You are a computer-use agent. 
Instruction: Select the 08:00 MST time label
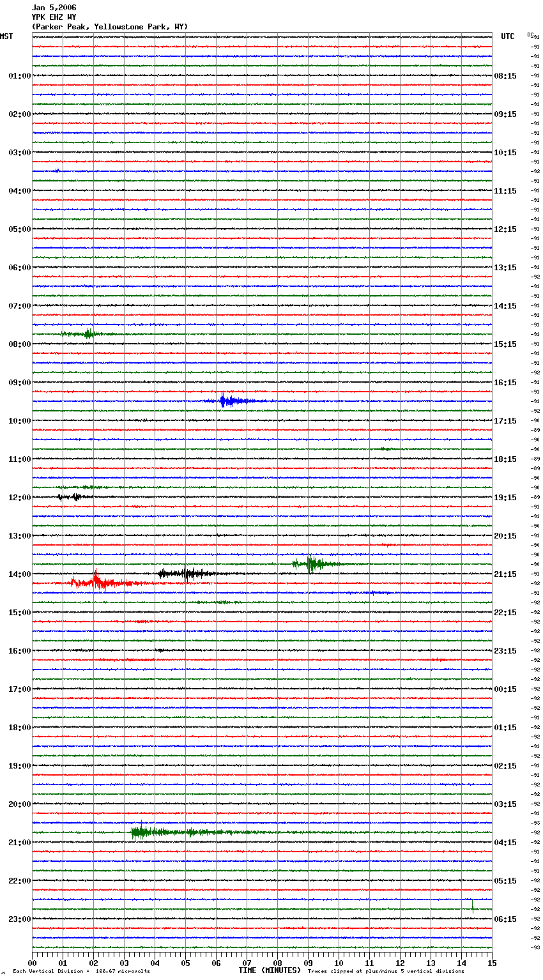(19, 344)
